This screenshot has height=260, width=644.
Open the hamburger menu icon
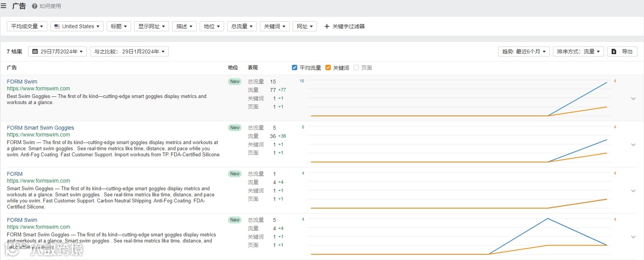3,6
